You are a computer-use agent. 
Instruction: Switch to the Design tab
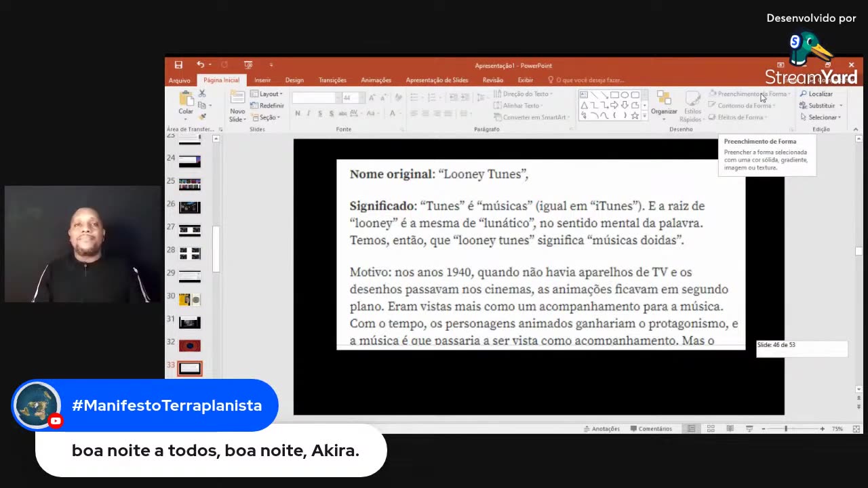[x=294, y=80]
